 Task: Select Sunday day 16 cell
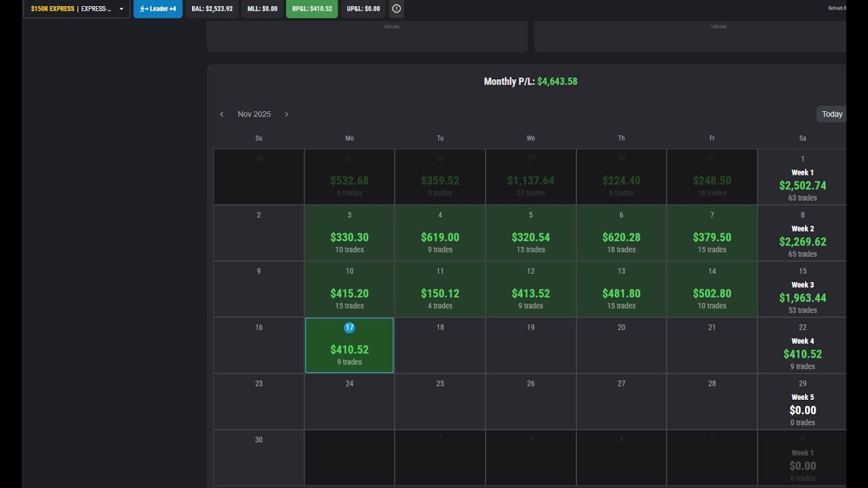point(259,346)
